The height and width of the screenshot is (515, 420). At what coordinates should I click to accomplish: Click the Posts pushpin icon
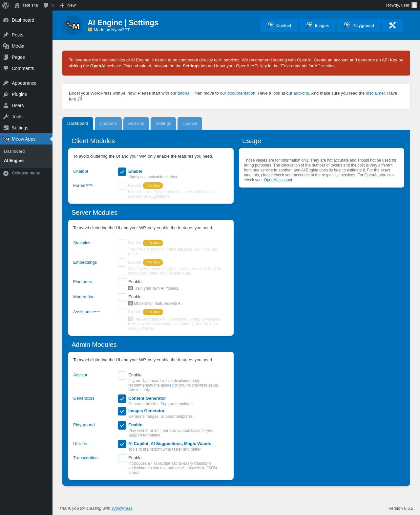(x=6, y=35)
